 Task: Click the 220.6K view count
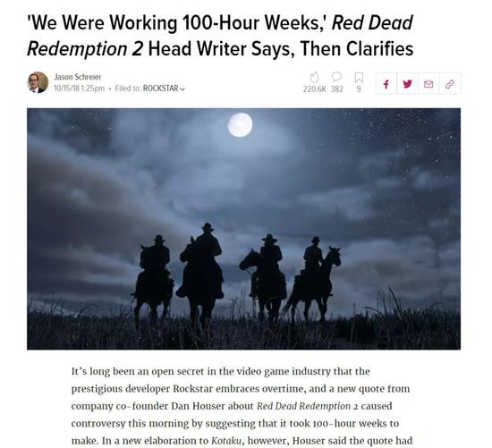(314, 89)
